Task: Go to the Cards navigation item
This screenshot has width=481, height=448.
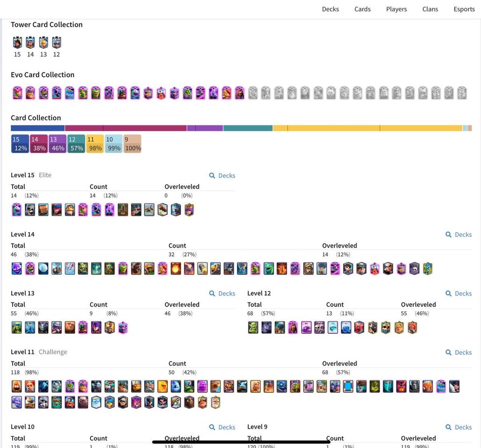Action: click(x=362, y=9)
